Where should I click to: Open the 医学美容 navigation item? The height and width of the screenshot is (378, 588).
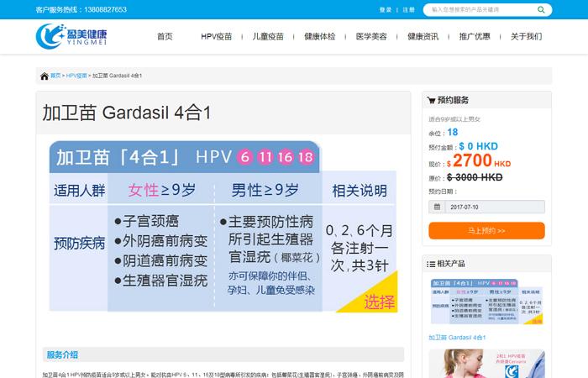pyautogui.click(x=371, y=36)
